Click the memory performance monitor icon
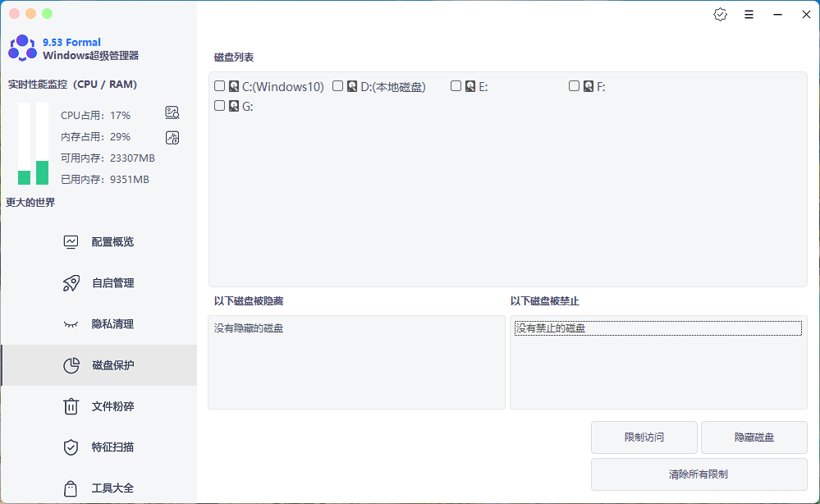 click(172, 137)
